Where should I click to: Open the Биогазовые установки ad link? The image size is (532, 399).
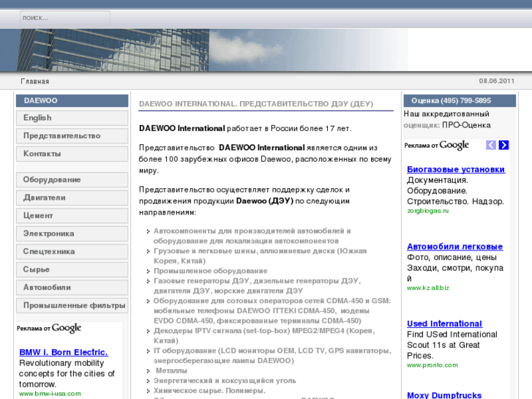click(x=456, y=169)
